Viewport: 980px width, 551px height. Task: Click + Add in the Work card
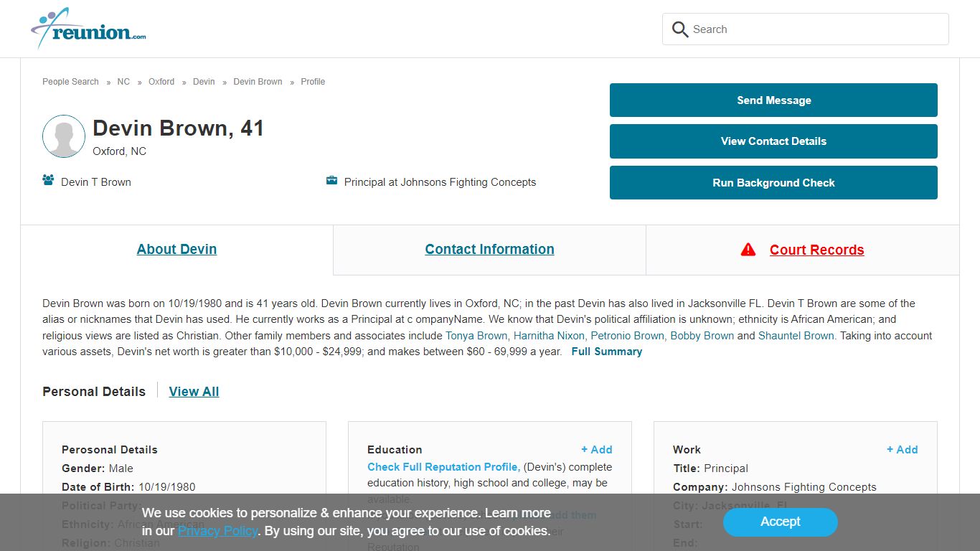click(x=903, y=450)
